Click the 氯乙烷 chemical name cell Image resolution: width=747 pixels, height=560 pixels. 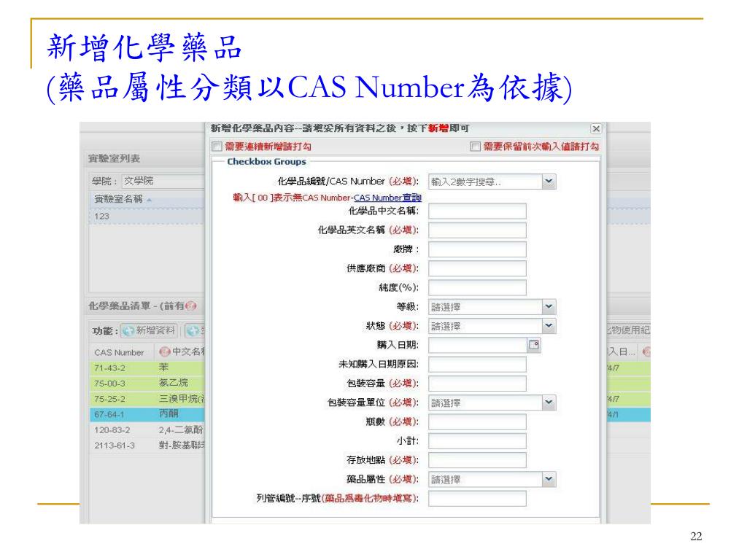point(174,383)
